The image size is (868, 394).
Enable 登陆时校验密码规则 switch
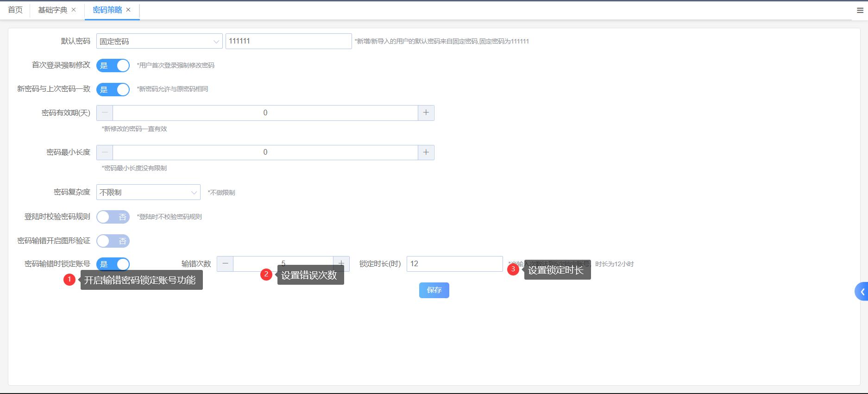pos(113,217)
